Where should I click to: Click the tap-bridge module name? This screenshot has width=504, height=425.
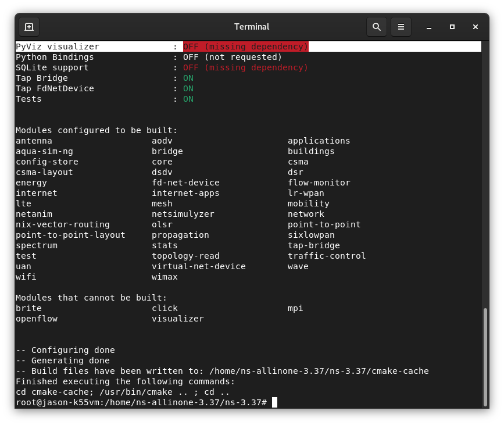pyautogui.click(x=314, y=245)
